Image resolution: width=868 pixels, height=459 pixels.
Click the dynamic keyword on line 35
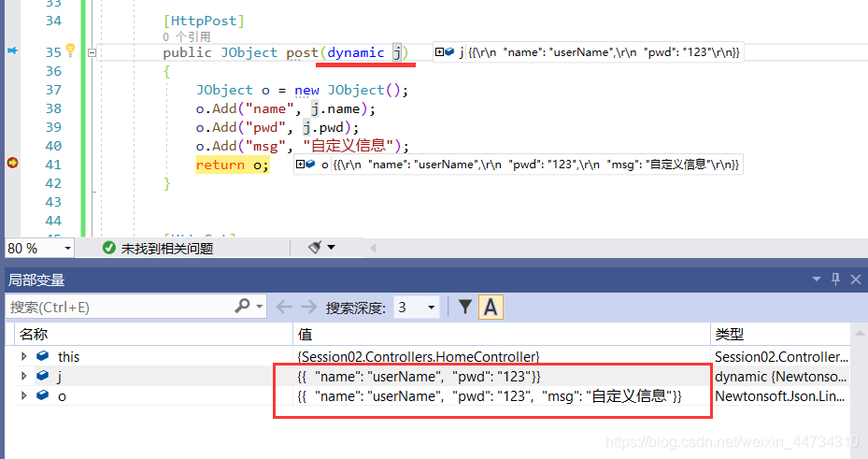[x=355, y=52]
